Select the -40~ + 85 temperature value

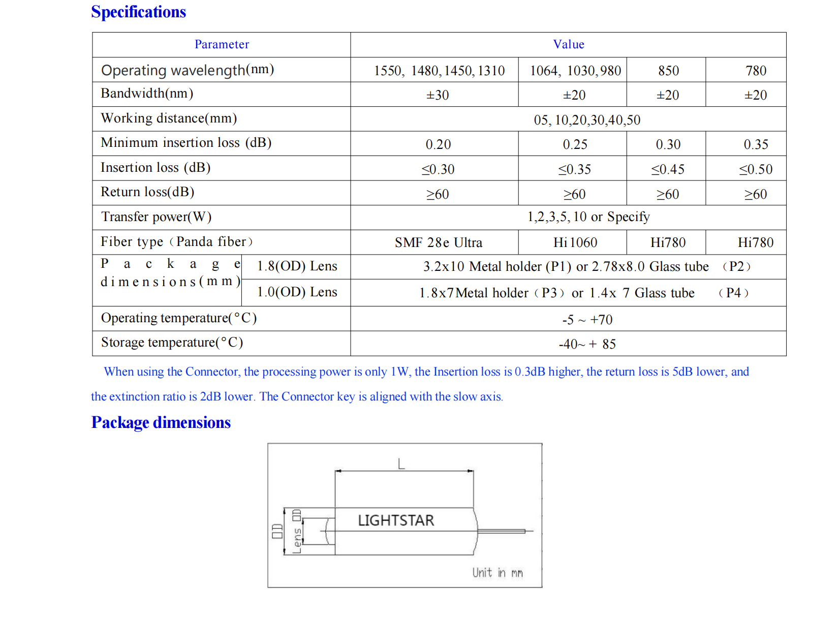(587, 345)
